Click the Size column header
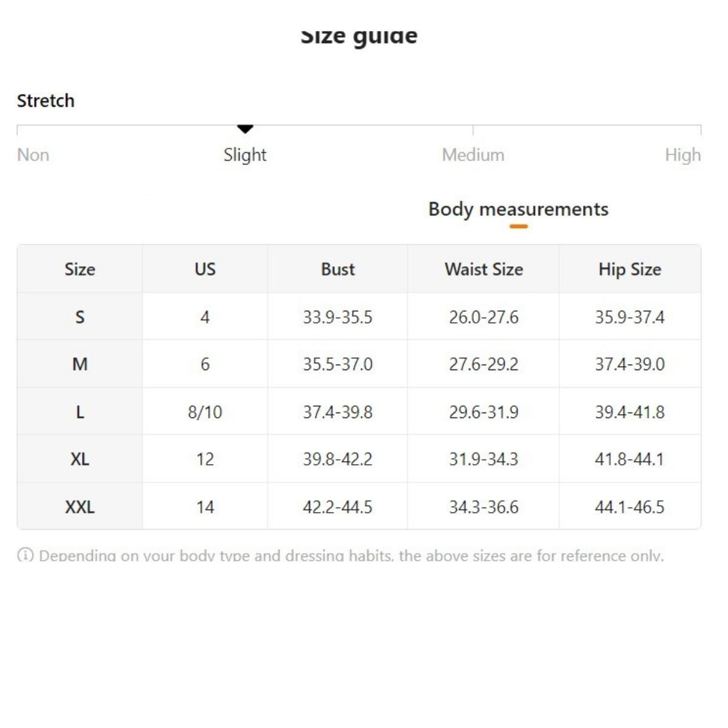728x728 pixels. (80, 269)
